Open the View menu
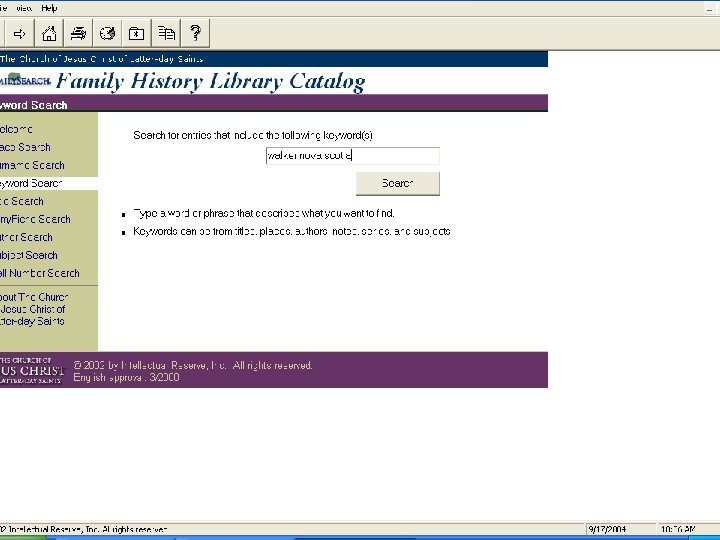This screenshot has height=540, width=720. click(24, 8)
